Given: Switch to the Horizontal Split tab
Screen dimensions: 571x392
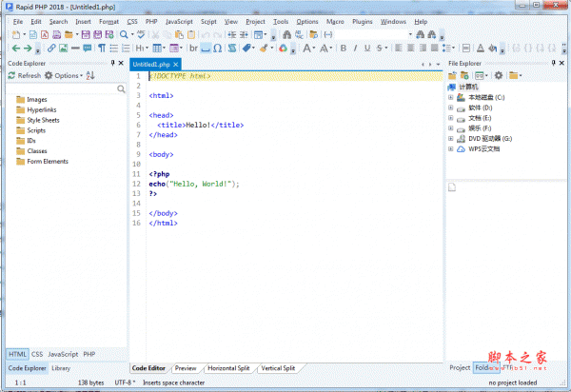Looking at the screenshot, I should (226, 367).
